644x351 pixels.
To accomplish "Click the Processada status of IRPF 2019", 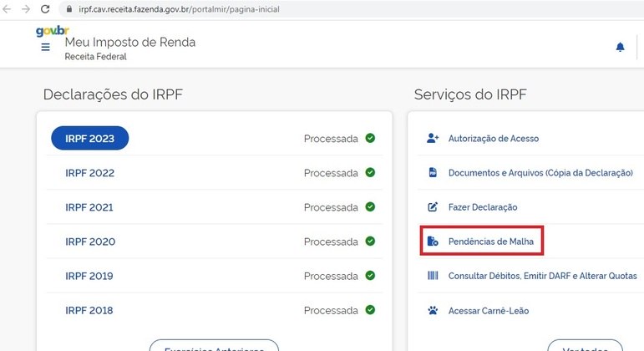I will point(331,276).
